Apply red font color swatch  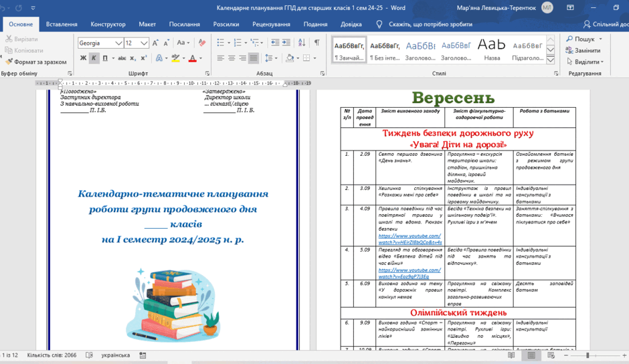(x=193, y=58)
